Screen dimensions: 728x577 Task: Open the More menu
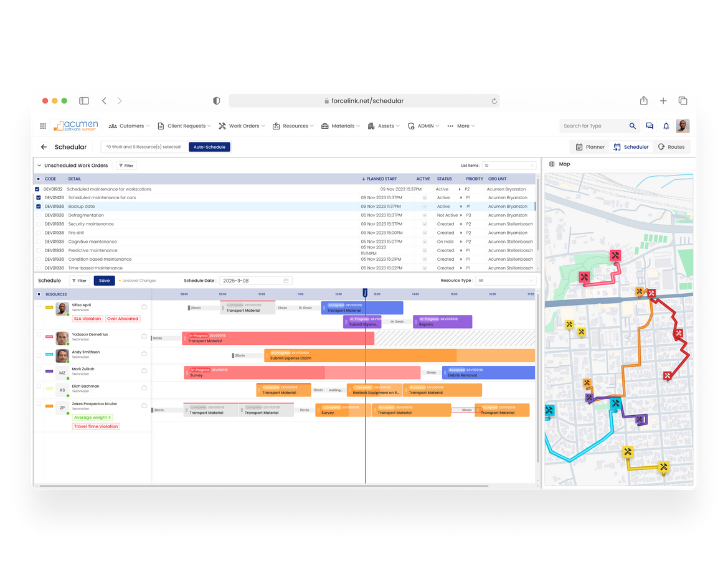pyautogui.click(x=461, y=126)
